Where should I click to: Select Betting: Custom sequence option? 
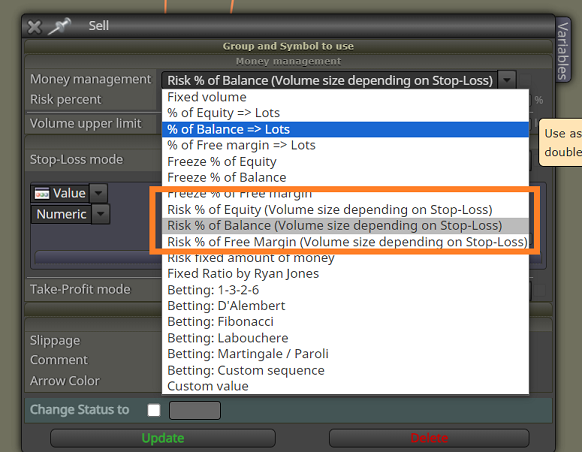coord(345,370)
